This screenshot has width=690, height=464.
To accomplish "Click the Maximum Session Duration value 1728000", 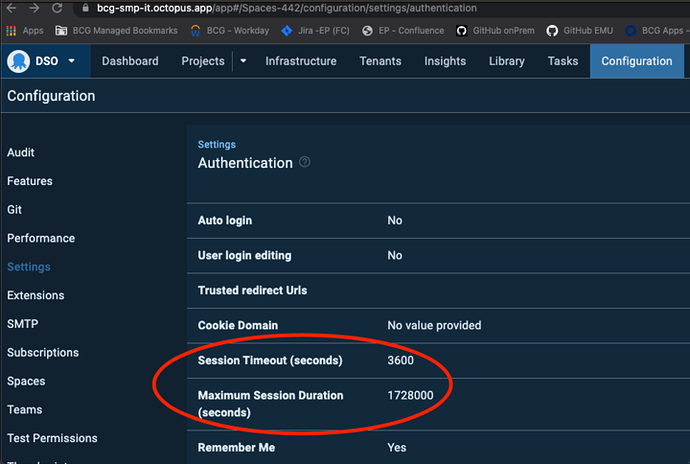I will pyautogui.click(x=410, y=395).
